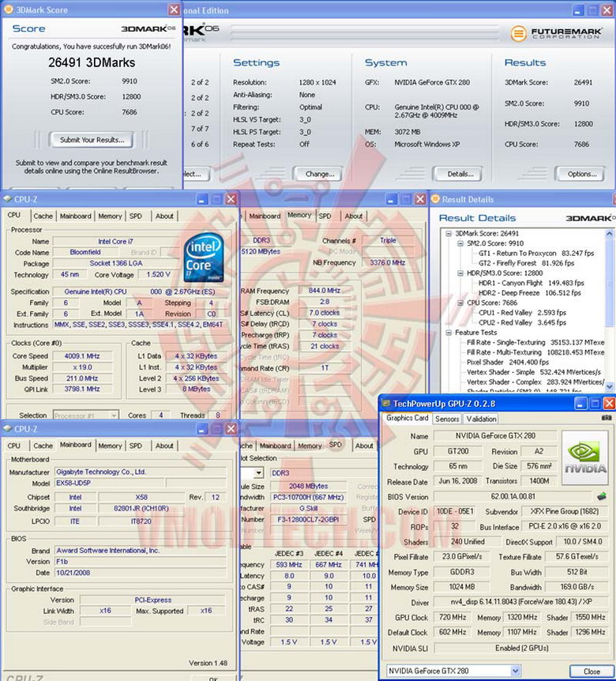Close the GPU-Z window with the X
Viewport: 616px width, 681px height.
pos(610,404)
